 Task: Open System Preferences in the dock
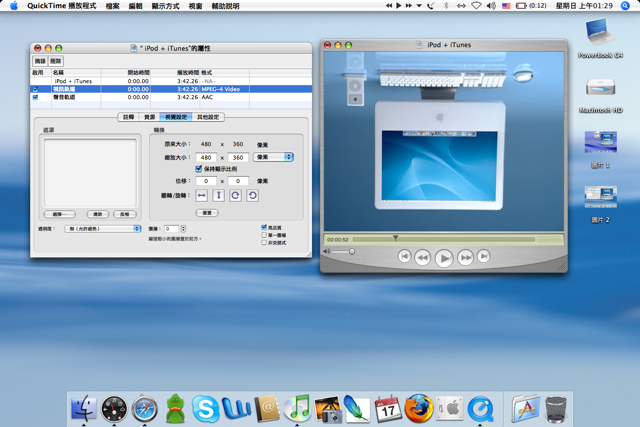449,409
